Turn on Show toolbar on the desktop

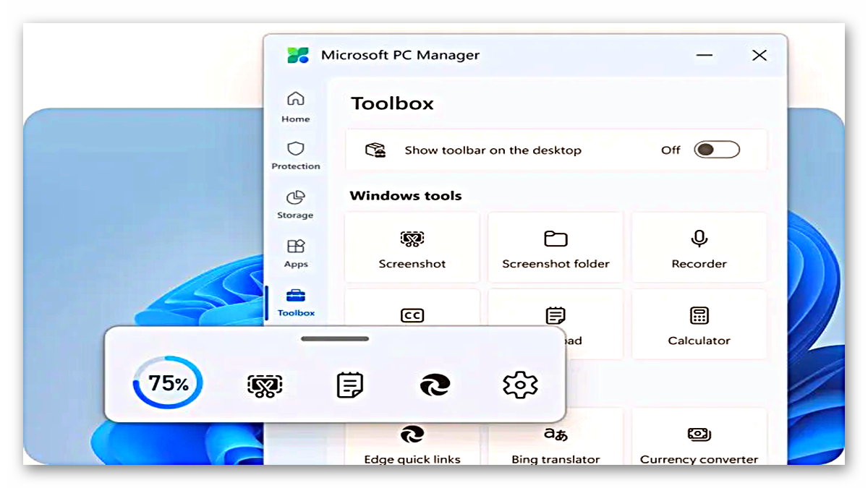coord(716,150)
